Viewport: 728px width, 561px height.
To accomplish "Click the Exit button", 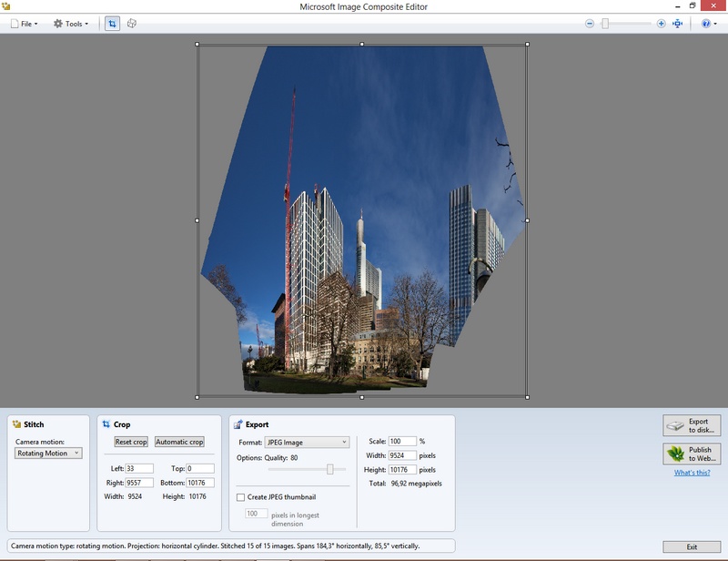I will [x=692, y=546].
